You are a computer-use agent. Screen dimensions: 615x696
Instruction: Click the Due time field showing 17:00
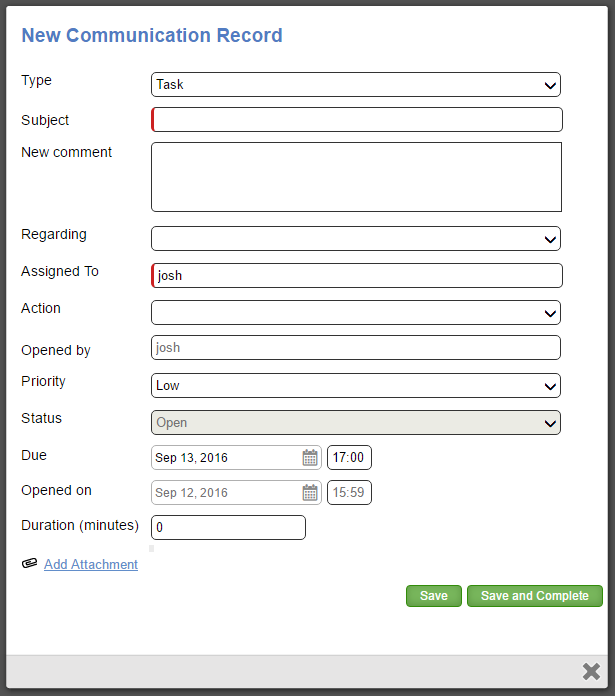click(349, 458)
